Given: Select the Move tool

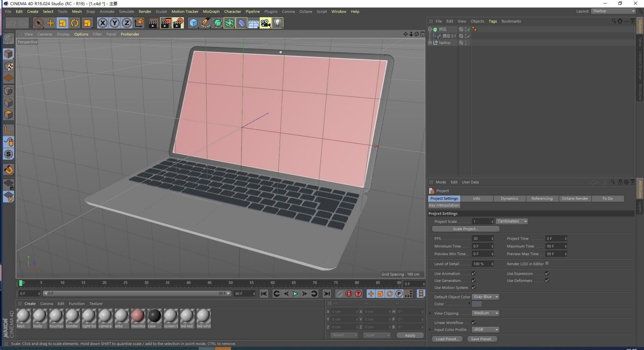Looking at the screenshot, I should pyautogui.click(x=50, y=23).
